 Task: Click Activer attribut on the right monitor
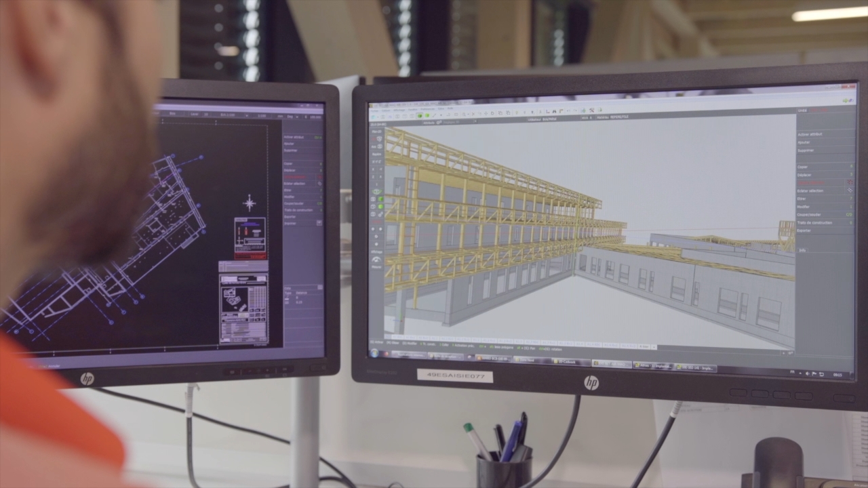810,134
